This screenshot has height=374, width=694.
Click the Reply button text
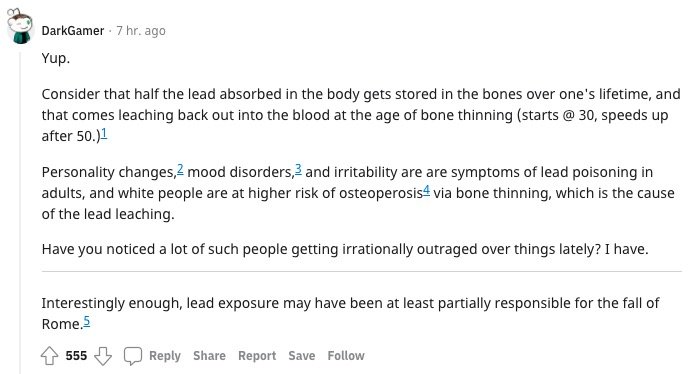tap(165, 355)
